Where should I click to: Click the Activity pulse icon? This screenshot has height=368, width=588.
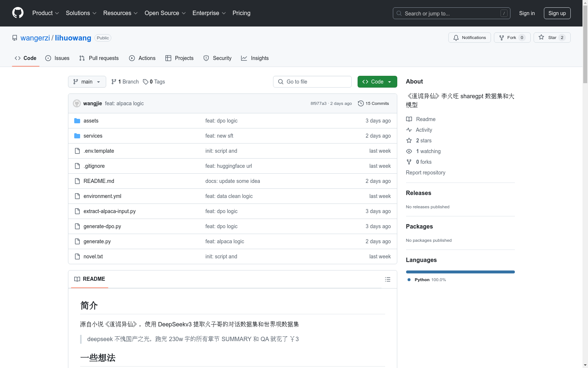pyautogui.click(x=409, y=130)
